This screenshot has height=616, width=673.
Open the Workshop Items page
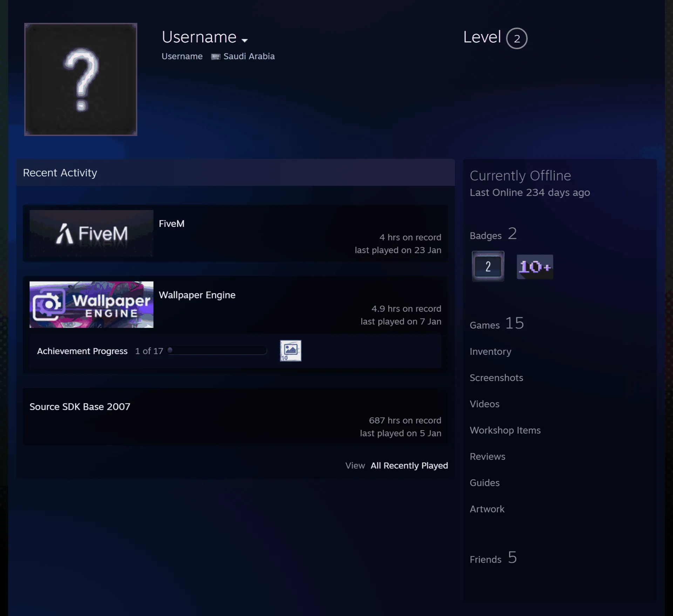505,430
